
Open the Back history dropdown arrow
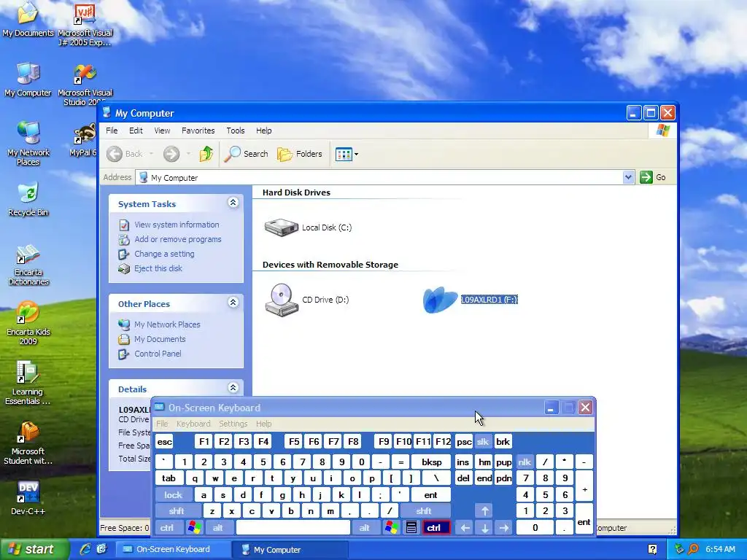click(151, 154)
